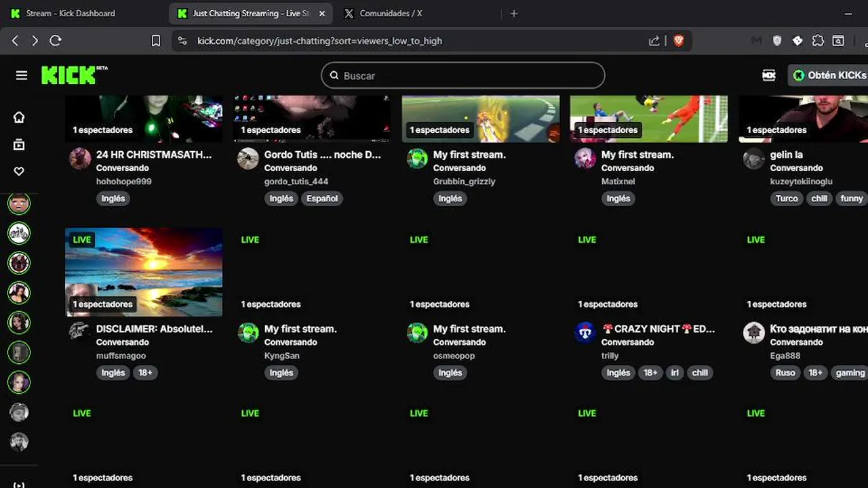
Task: Open a new browser tab with the plus
Action: point(514,13)
